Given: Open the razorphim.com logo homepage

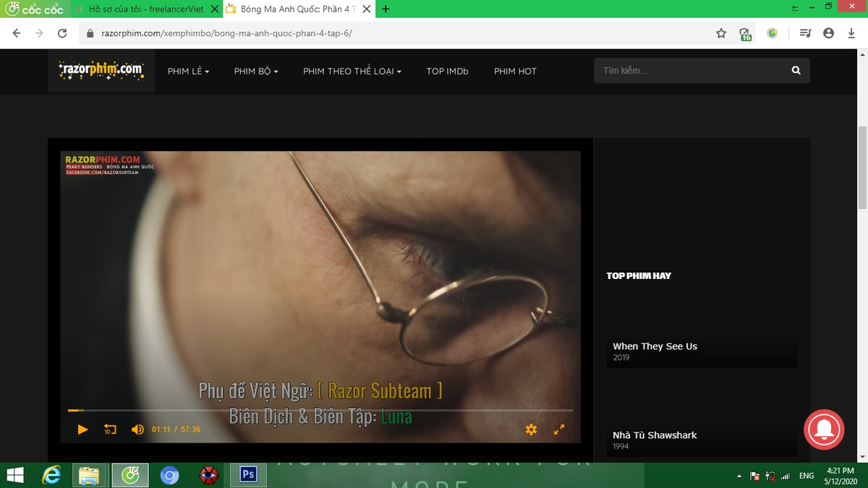Looking at the screenshot, I should pos(101,70).
